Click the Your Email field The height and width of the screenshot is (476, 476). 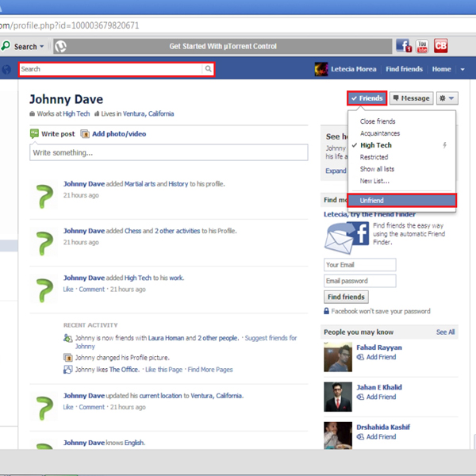pyautogui.click(x=359, y=265)
